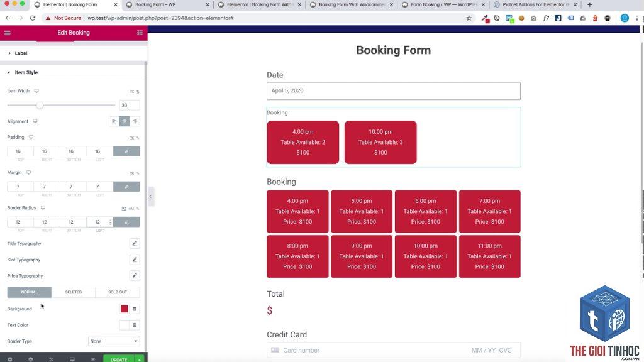Screen dimensions: 644x362
Task: Open the Chrome profile avatar
Action: 625,18
